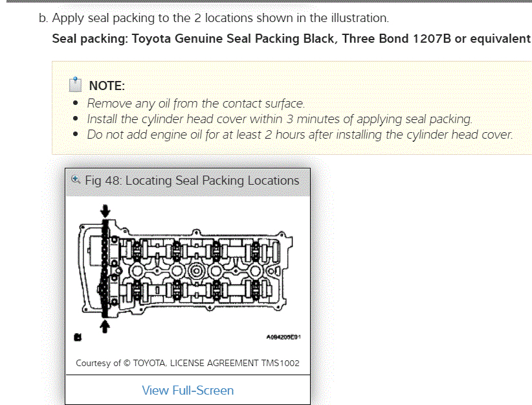Click the top black arrow in the illustration
This screenshot has height=405, width=532.
coord(105,211)
